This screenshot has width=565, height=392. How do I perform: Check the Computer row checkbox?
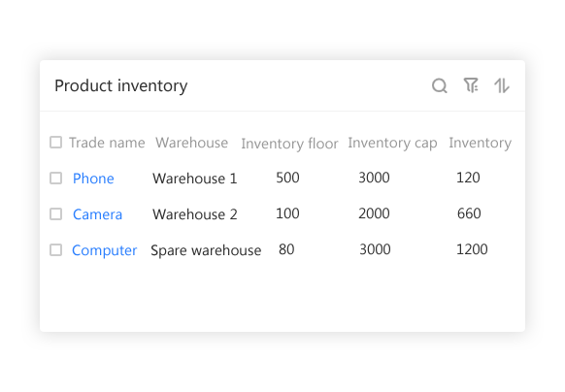[56, 249]
